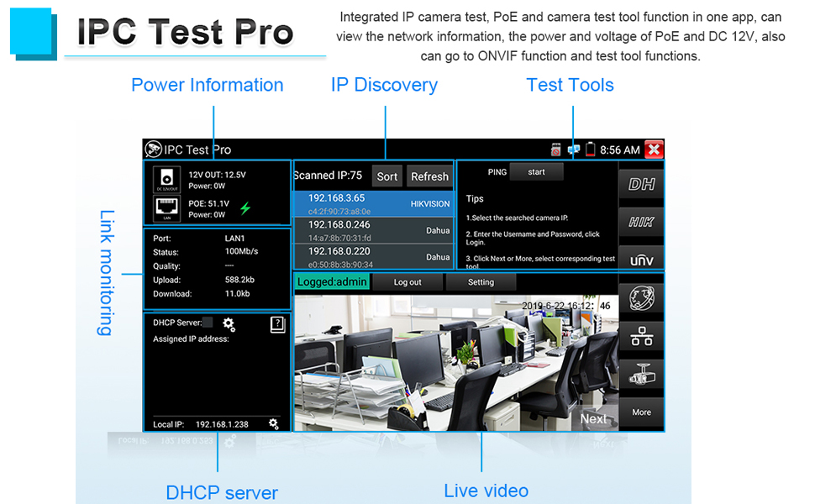815x504 pixels.
Task: Click Next on the live video
Action: (593, 419)
